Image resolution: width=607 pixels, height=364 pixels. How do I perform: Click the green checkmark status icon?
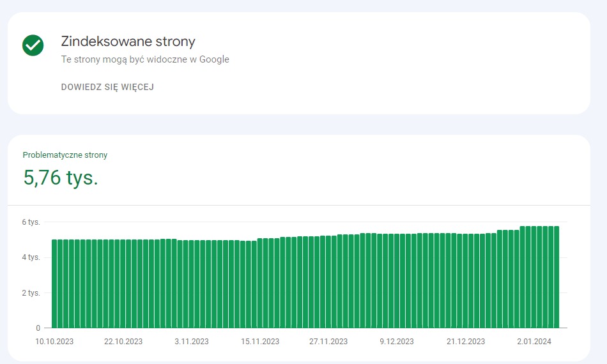tap(33, 45)
